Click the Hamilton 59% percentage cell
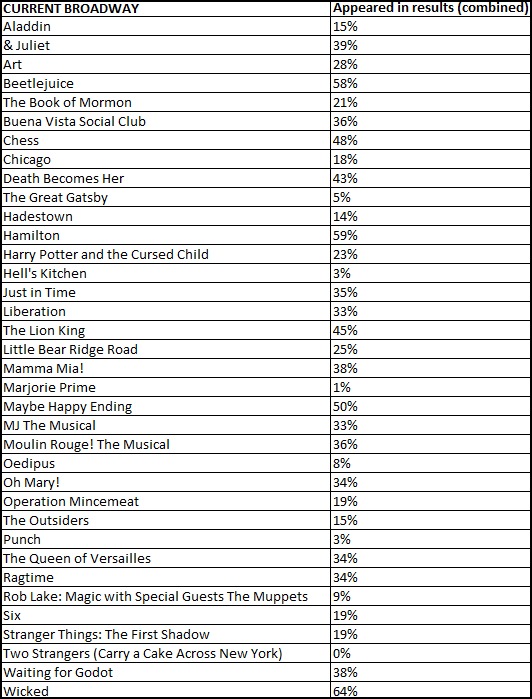Screen dimensions: 532x699 (430, 235)
